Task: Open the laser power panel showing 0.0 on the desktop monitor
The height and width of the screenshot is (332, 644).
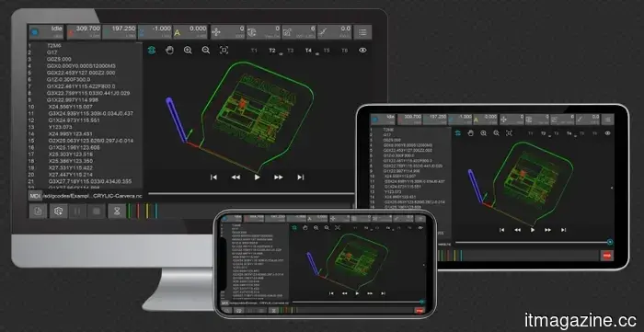Action: click(x=335, y=31)
